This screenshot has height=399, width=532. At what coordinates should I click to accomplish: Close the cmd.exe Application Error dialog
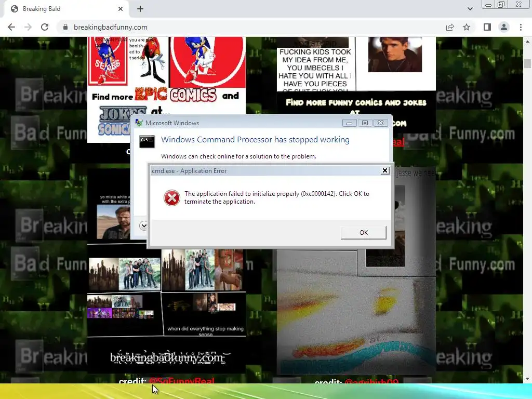385,170
